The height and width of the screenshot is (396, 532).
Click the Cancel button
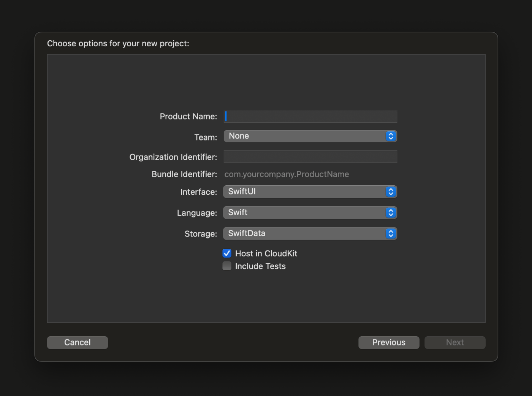[78, 342]
